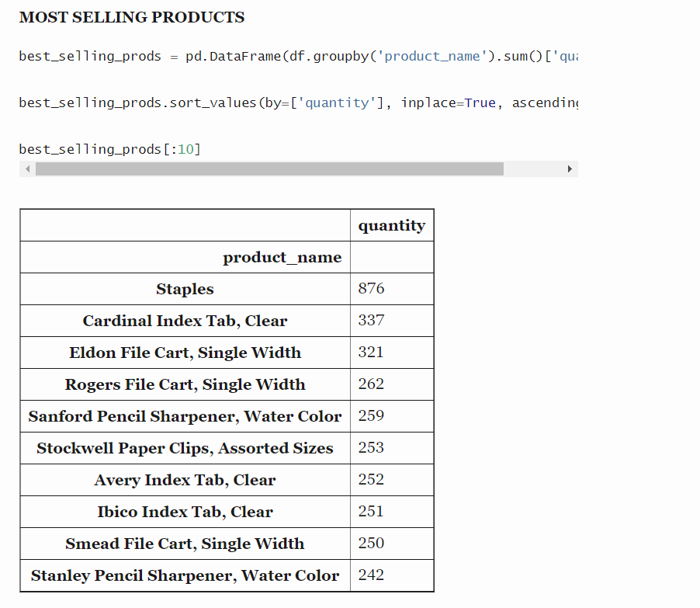
Task: Click 'Stockwell Paper Clips, Assorted Sizes' label
Action: coord(185,449)
